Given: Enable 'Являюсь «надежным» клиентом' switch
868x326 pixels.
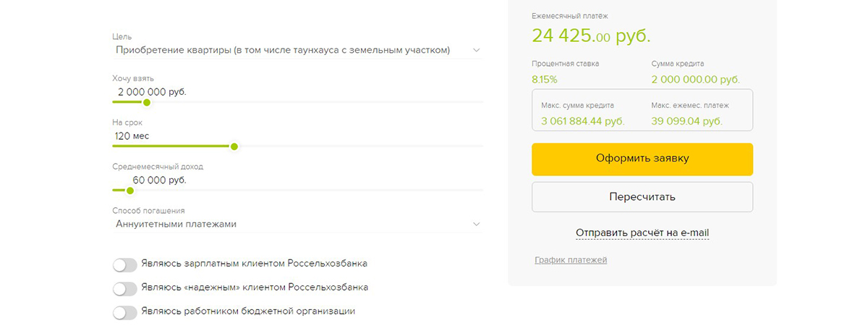Looking at the screenshot, I should [x=124, y=288].
